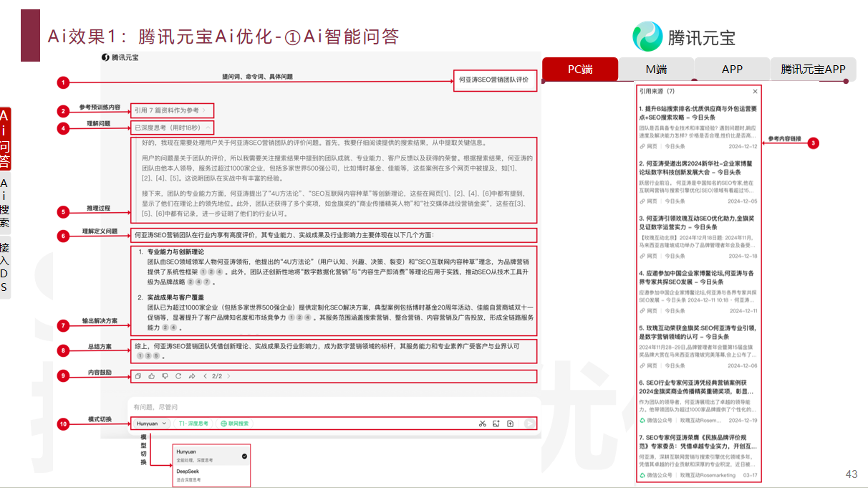Switch to the PC端 tab

pos(580,70)
